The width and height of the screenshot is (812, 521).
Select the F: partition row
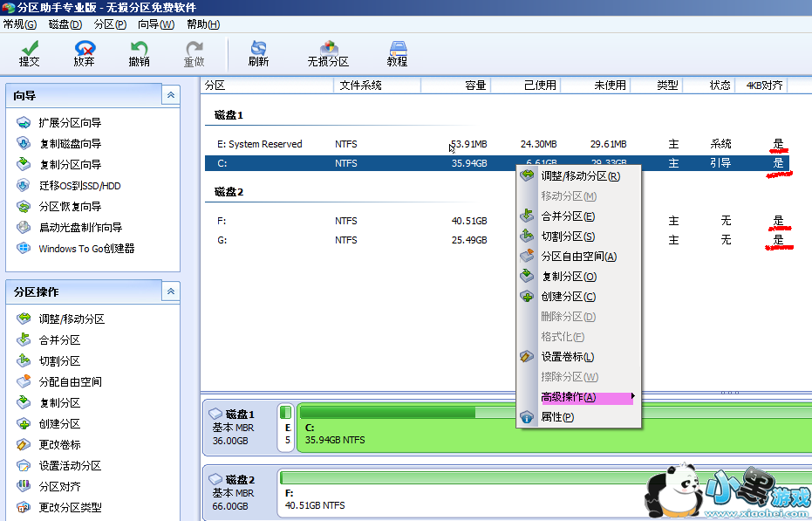point(497,221)
